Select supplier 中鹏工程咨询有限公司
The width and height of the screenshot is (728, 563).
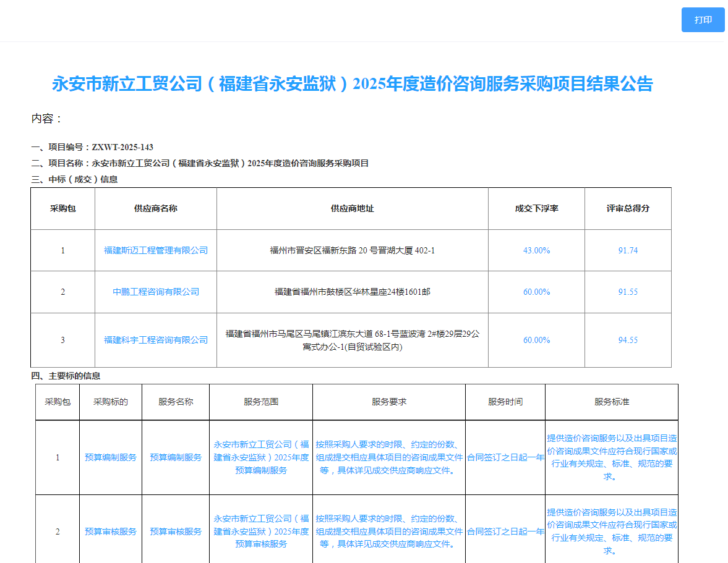click(x=156, y=292)
